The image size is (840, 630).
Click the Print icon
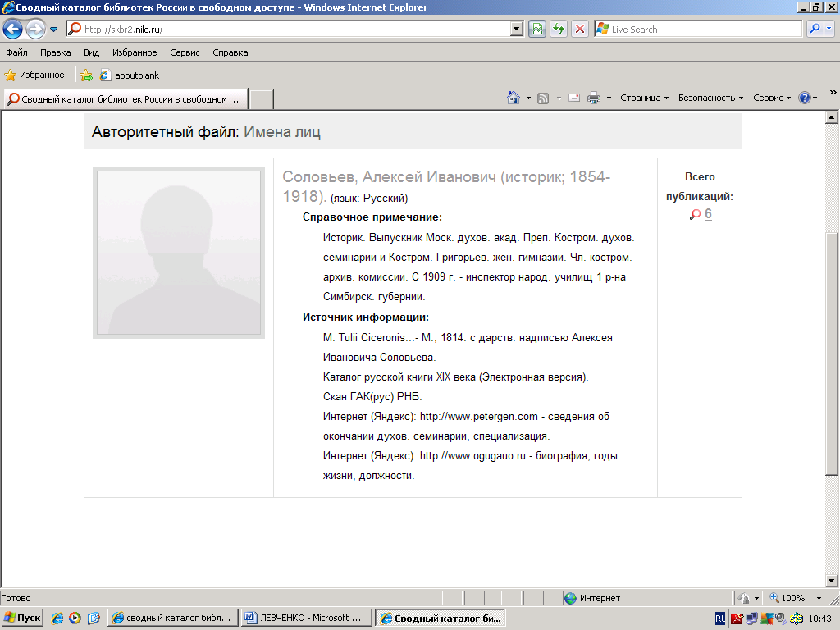[594, 98]
